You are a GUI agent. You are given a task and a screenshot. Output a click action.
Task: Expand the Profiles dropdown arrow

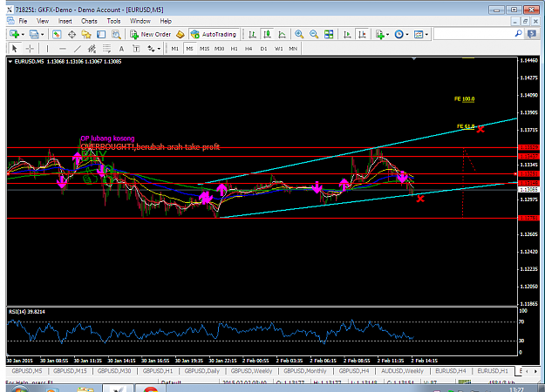coord(43,34)
